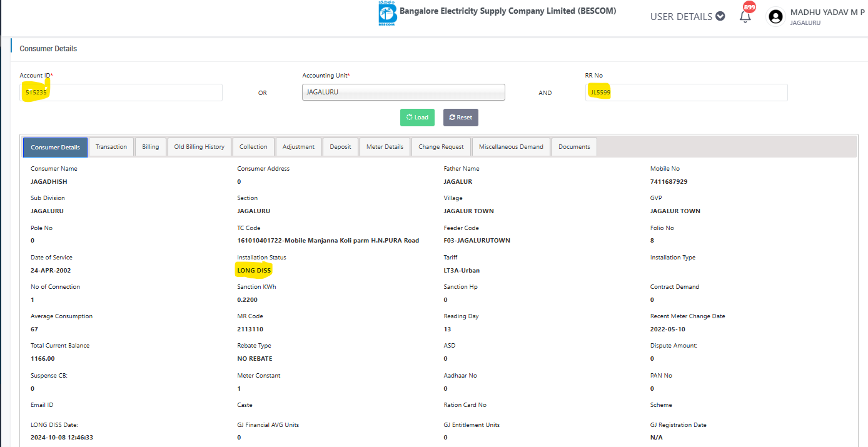Expand the USER DETAILS dropdown
Viewport: 868px width, 447px height.
tap(687, 17)
